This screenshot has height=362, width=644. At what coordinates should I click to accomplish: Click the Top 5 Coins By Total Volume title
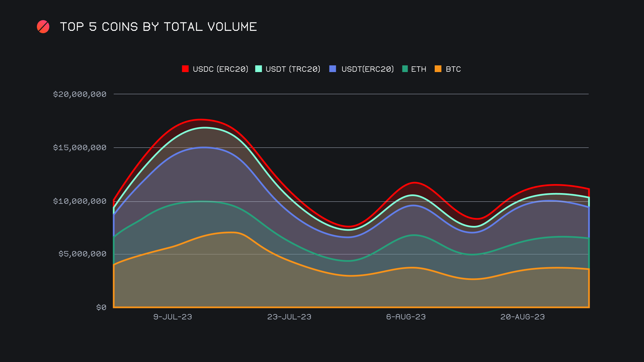[158, 27]
